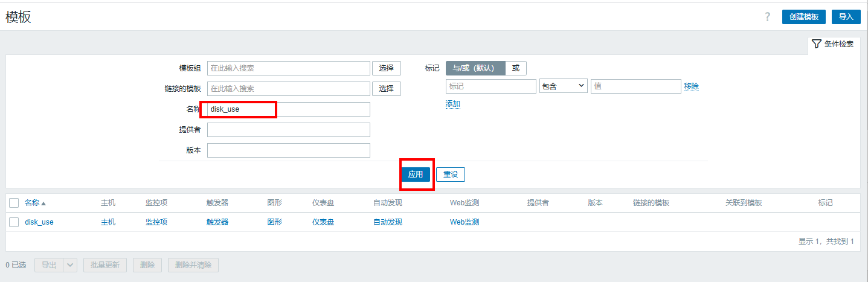Image resolution: width=868 pixels, height=282 pixels.
Task: Focus the 链接的模板 search field
Action: 289,89
